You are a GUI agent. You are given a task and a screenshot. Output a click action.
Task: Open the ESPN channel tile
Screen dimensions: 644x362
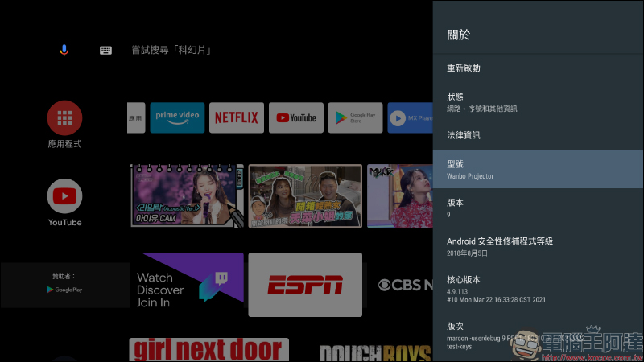305,285
